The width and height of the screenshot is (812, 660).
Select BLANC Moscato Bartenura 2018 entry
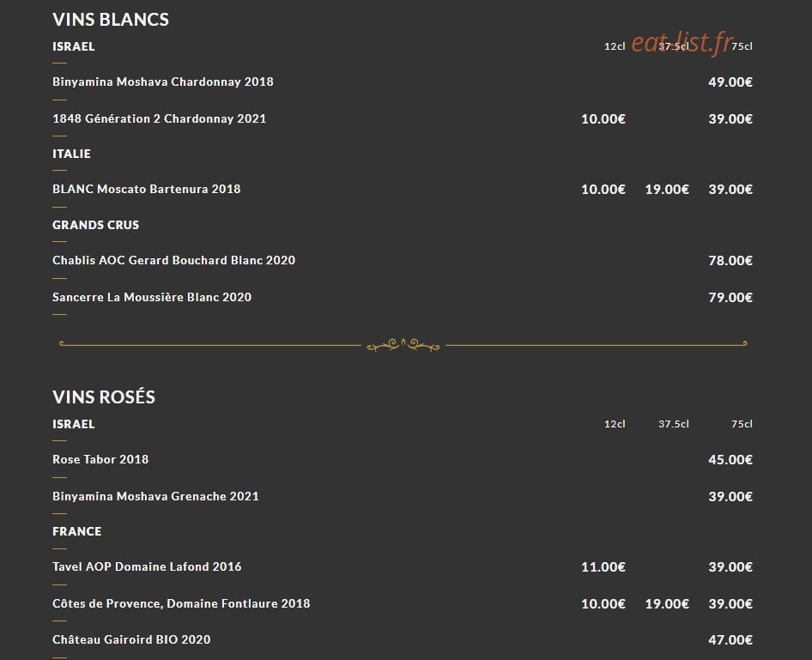pyautogui.click(x=146, y=189)
